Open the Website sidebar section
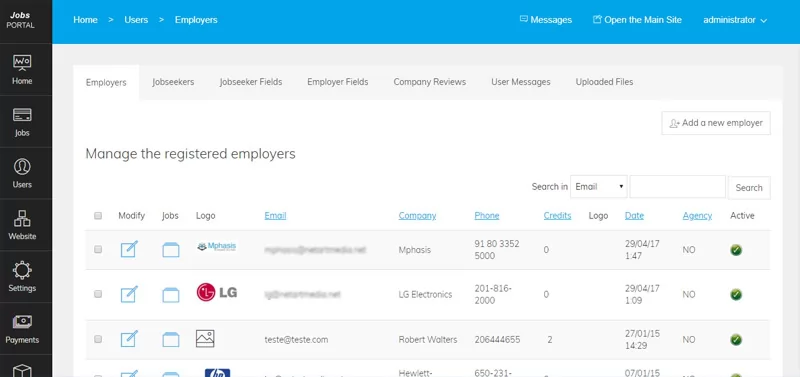The image size is (800, 377). tap(22, 225)
